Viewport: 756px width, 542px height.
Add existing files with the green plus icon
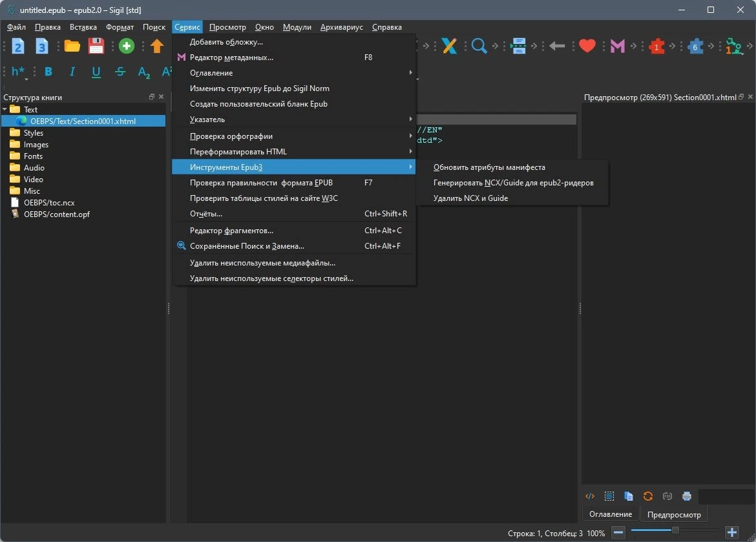click(x=126, y=47)
